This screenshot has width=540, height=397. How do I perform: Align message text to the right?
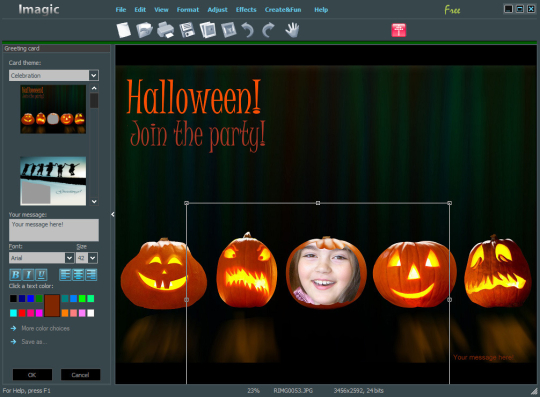click(x=91, y=274)
